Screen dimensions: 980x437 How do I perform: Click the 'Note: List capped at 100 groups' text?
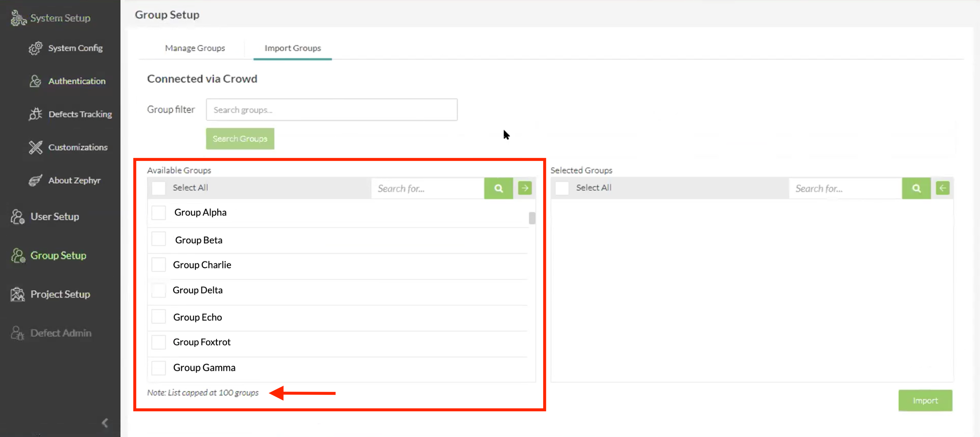(x=203, y=393)
